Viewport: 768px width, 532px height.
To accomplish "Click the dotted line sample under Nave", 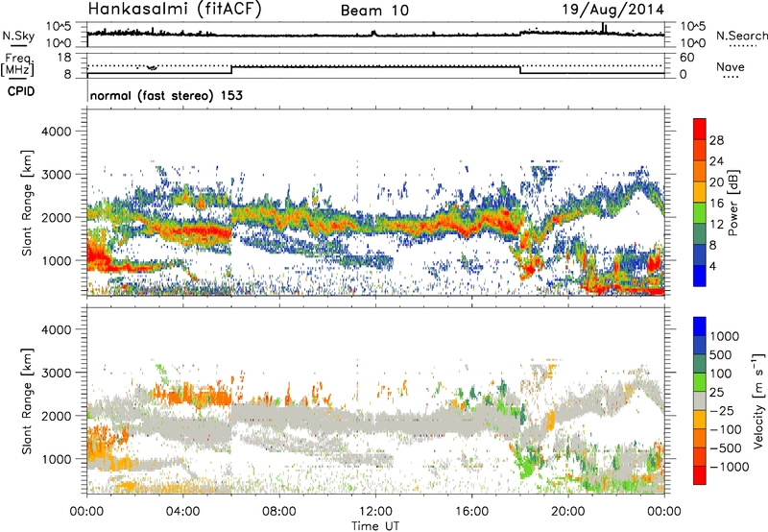I will 732,78.
